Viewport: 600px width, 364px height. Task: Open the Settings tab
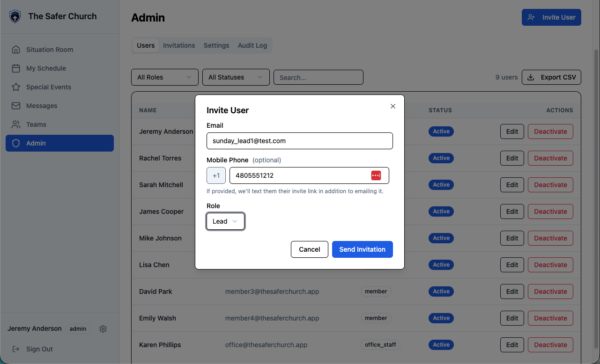coord(216,45)
